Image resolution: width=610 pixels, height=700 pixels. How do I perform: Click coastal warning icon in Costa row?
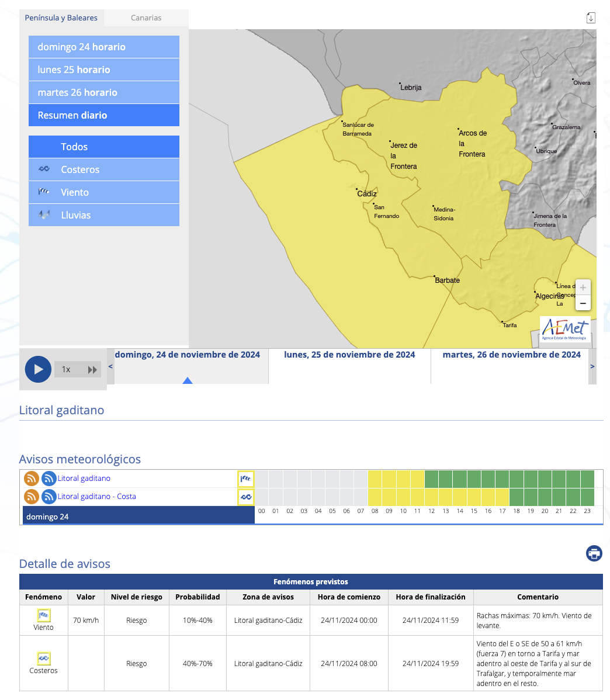pos(245,497)
